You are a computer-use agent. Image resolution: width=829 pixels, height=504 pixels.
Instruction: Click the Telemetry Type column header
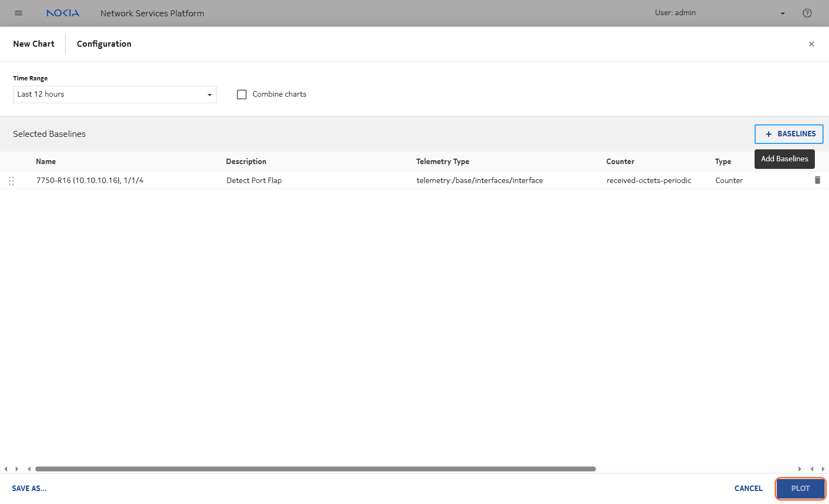click(x=442, y=161)
